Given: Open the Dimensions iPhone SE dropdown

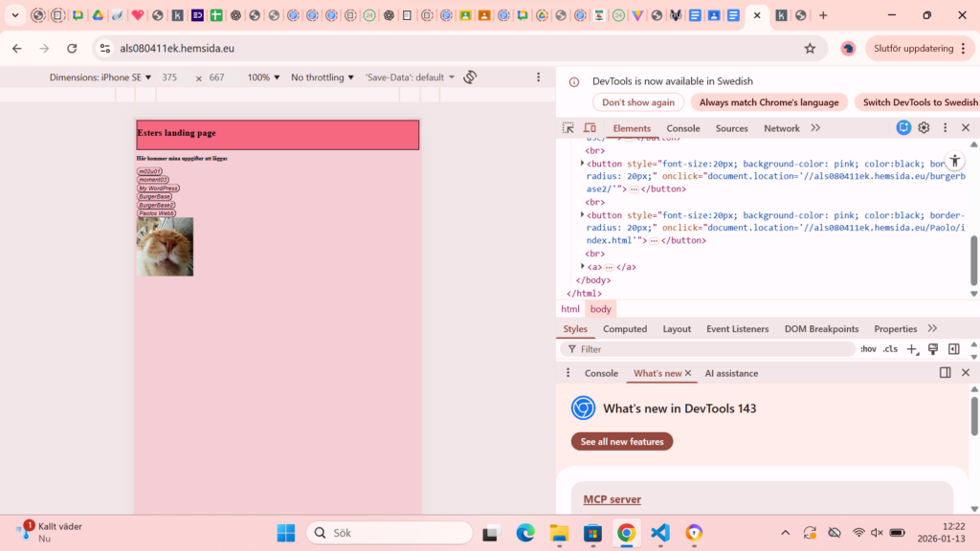Looking at the screenshot, I should pyautogui.click(x=100, y=77).
